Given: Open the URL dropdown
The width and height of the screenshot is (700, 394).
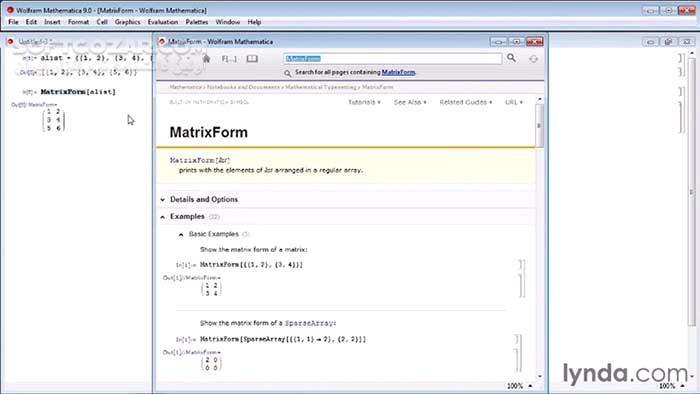Looking at the screenshot, I should click(514, 102).
